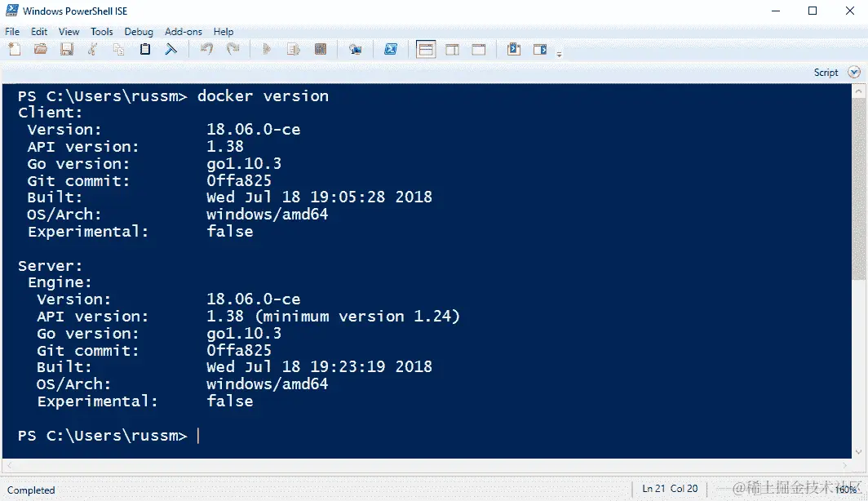
Task: Copy selection using the Copy icon
Action: tap(118, 49)
